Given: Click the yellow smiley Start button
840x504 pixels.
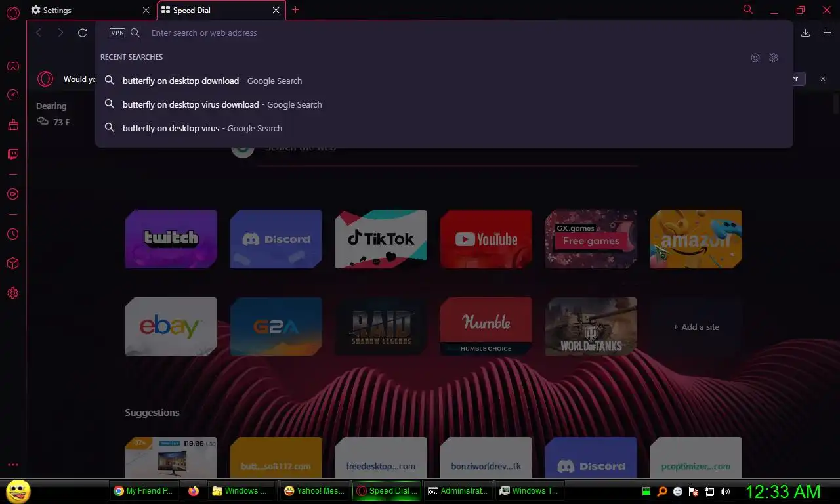Looking at the screenshot, I should [18, 491].
